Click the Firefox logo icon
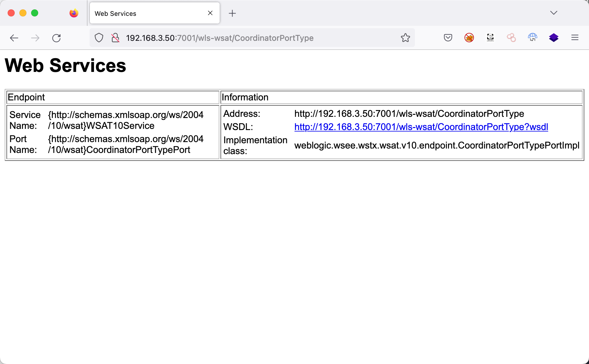The image size is (589, 364). click(74, 13)
